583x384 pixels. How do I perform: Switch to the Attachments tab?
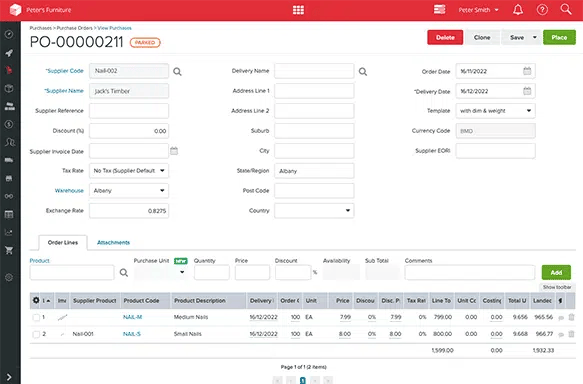pyautogui.click(x=113, y=242)
